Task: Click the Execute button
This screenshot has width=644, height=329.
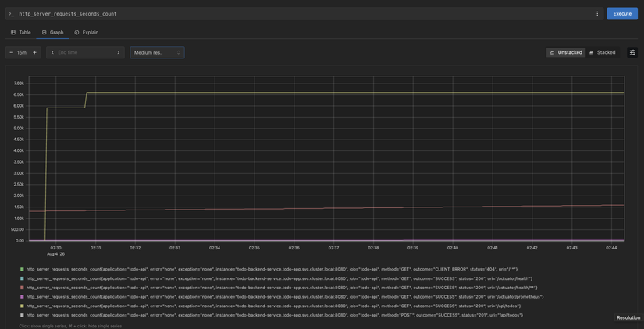Action: [x=622, y=13]
